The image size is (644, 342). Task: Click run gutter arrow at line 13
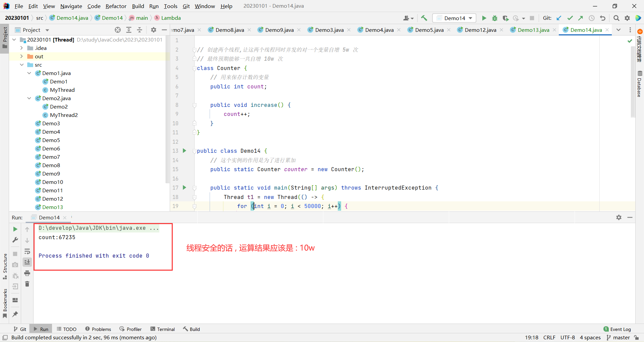[x=184, y=151]
